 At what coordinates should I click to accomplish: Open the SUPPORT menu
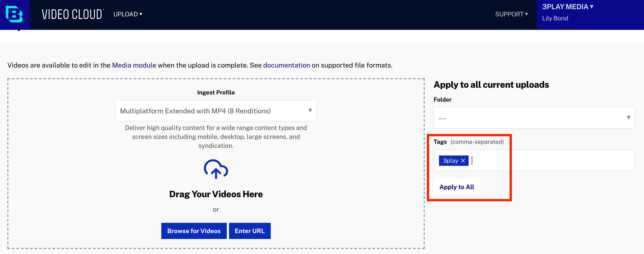pos(511,14)
